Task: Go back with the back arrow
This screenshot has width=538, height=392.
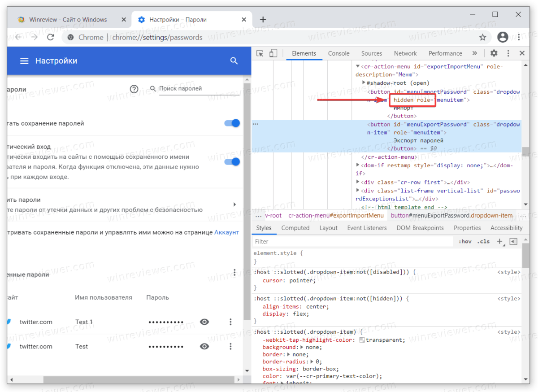Action: tap(18, 37)
